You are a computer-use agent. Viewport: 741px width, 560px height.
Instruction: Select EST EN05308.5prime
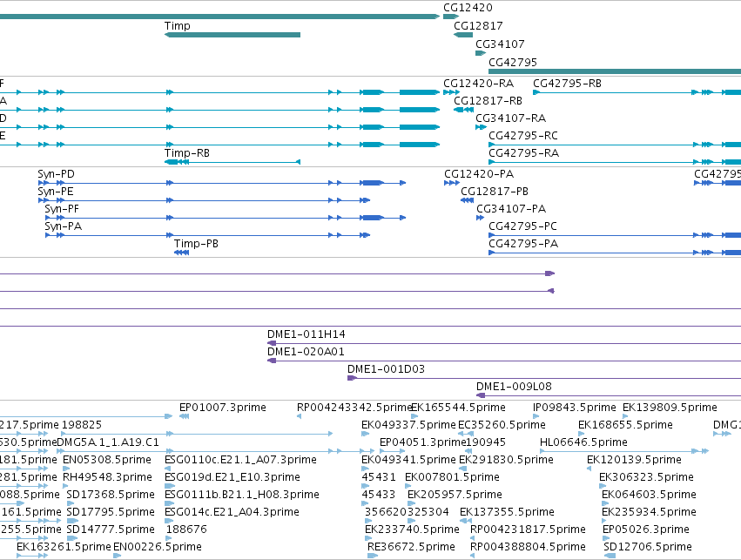[66, 469]
